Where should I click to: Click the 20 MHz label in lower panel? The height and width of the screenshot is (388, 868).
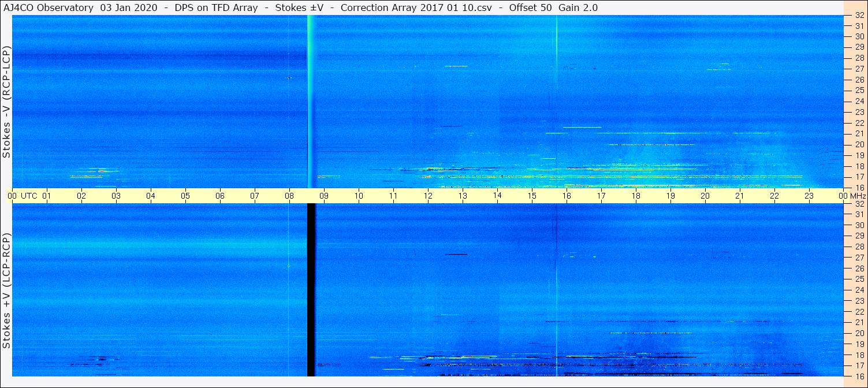[859, 333]
